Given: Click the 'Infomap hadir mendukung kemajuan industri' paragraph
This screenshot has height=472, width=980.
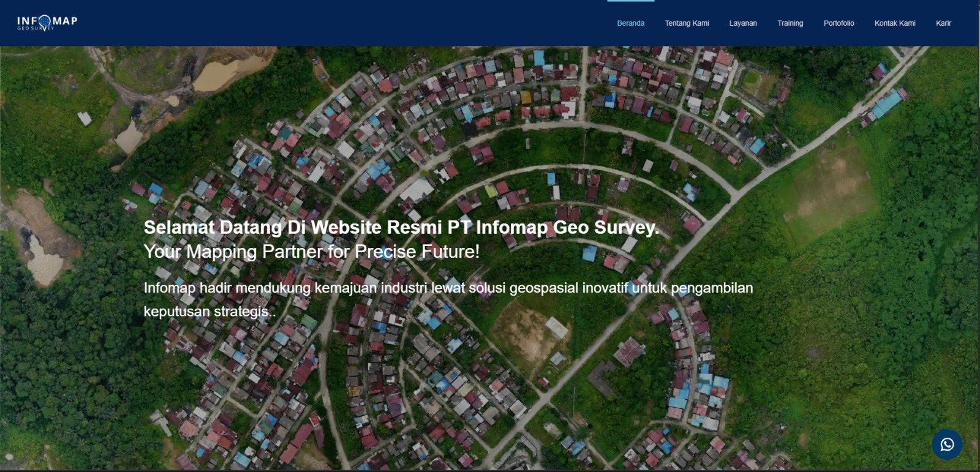Looking at the screenshot, I should (x=448, y=299).
